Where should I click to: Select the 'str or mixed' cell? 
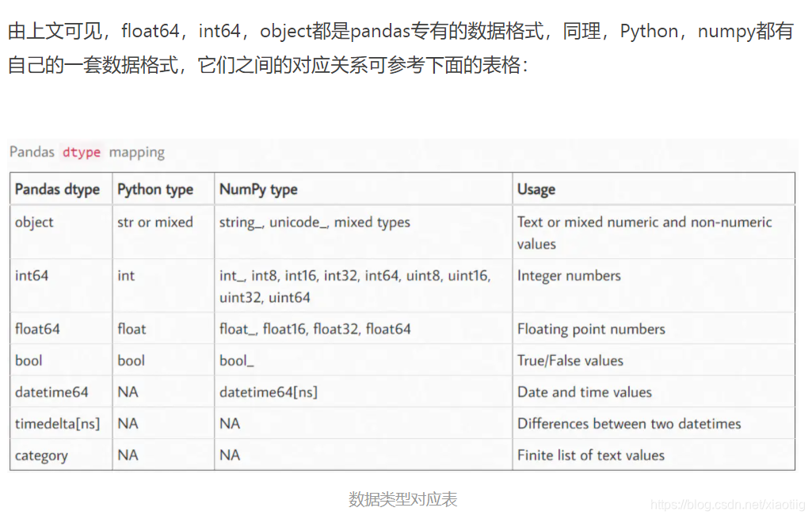(163, 233)
